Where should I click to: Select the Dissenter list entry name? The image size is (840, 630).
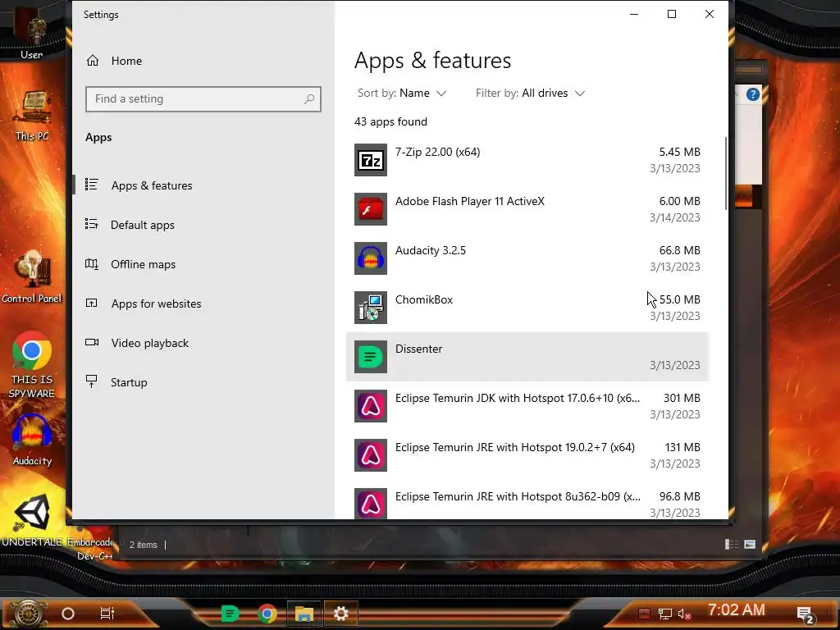419,349
